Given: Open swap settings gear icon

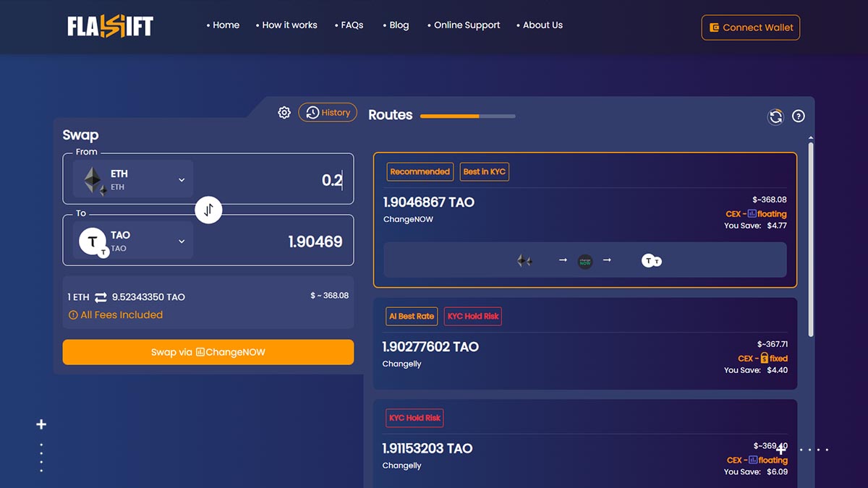Looking at the screenshot, I should [x=284, y=112].
